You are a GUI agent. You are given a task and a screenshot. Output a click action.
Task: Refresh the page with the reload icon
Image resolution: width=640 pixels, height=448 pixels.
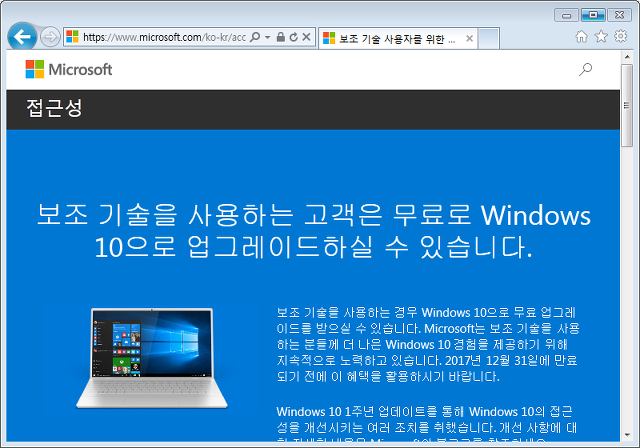click(293, 37)
